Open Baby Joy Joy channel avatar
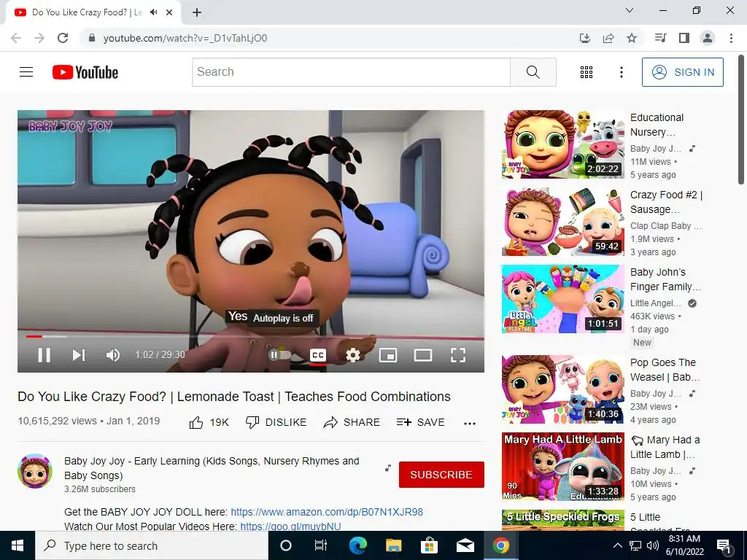The height and width of the screenshot is (560, 747). [35, 471]
